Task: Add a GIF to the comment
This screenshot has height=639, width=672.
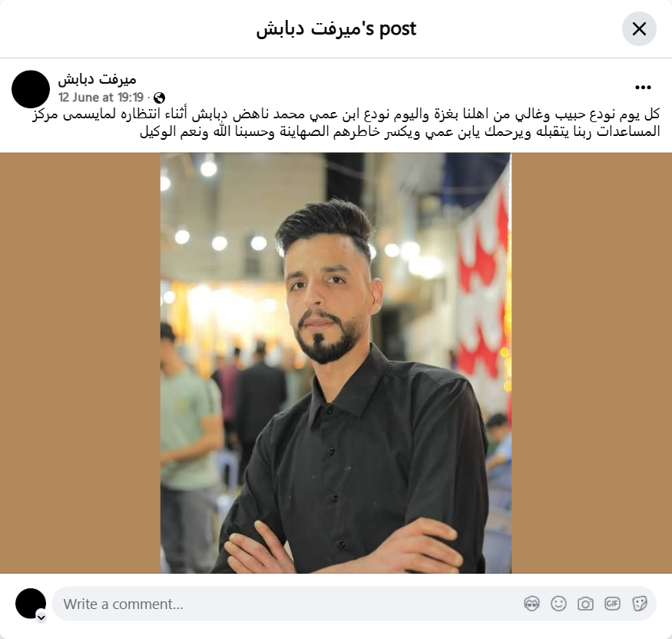Action: tap(612, 604)
